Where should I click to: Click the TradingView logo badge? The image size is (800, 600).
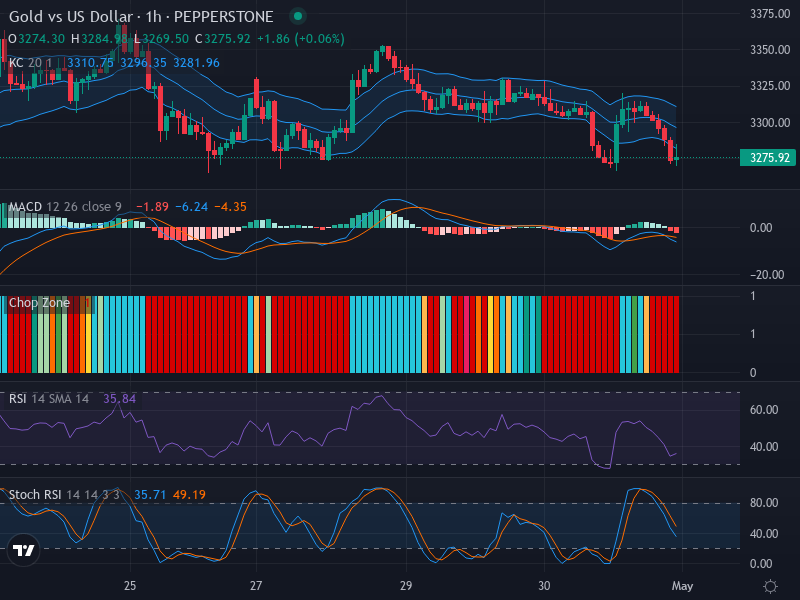point(23,550)
